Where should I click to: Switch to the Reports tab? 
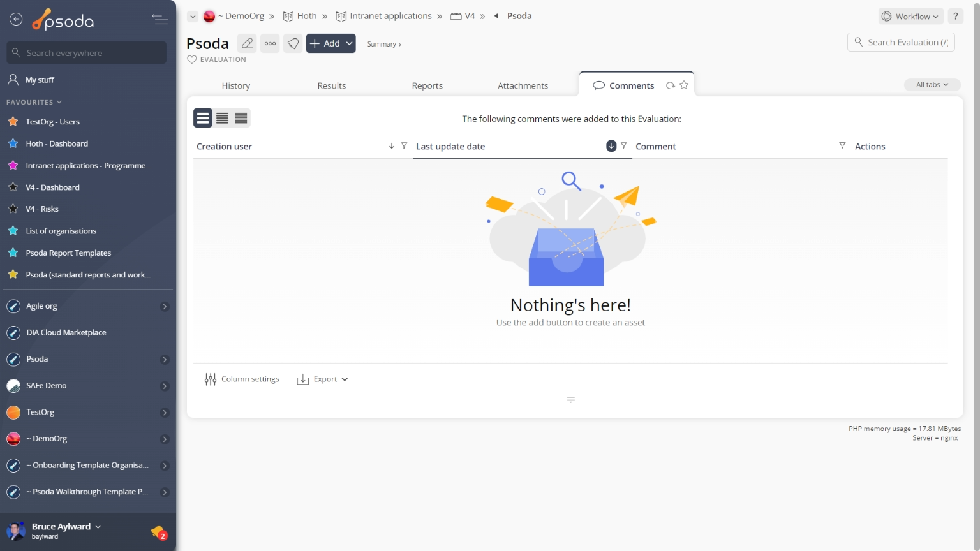click(x=427, y=85)
